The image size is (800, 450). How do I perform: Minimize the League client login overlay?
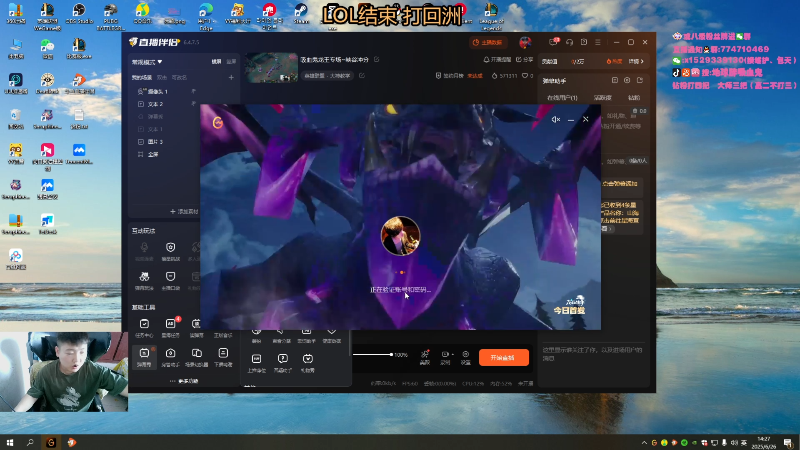(571, 119)
